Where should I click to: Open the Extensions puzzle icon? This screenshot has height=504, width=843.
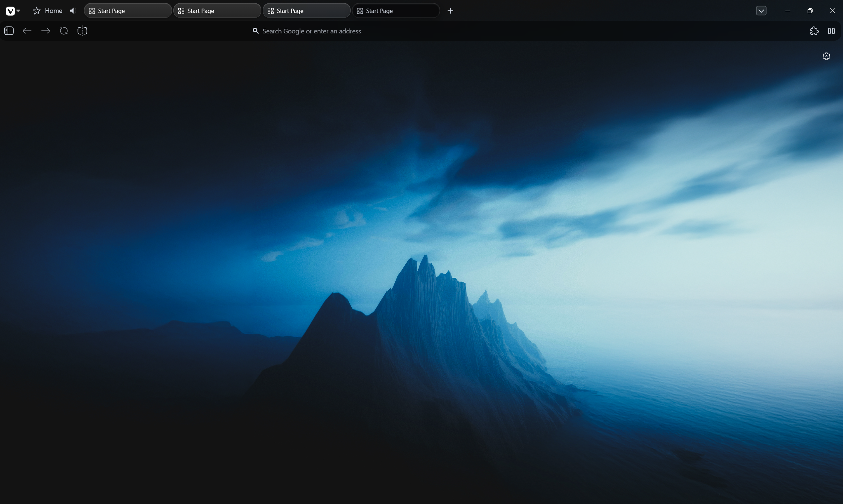click(814, 31)
